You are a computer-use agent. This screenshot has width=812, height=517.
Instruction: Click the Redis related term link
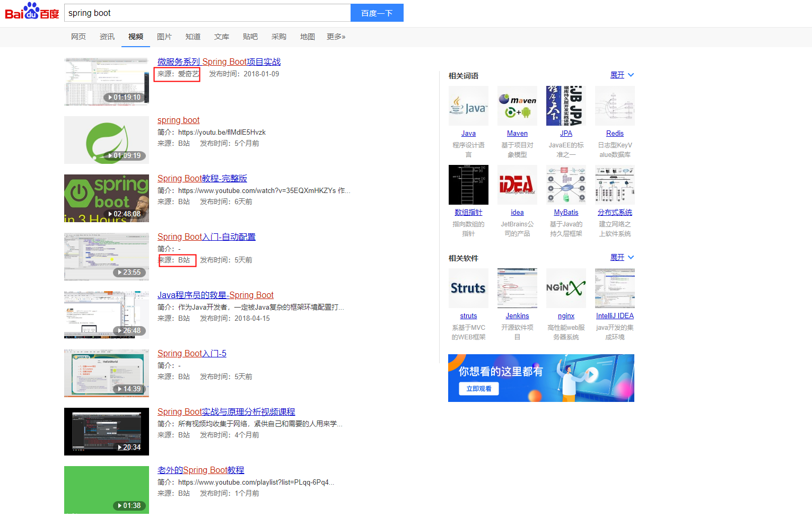[x=615, y=134]
